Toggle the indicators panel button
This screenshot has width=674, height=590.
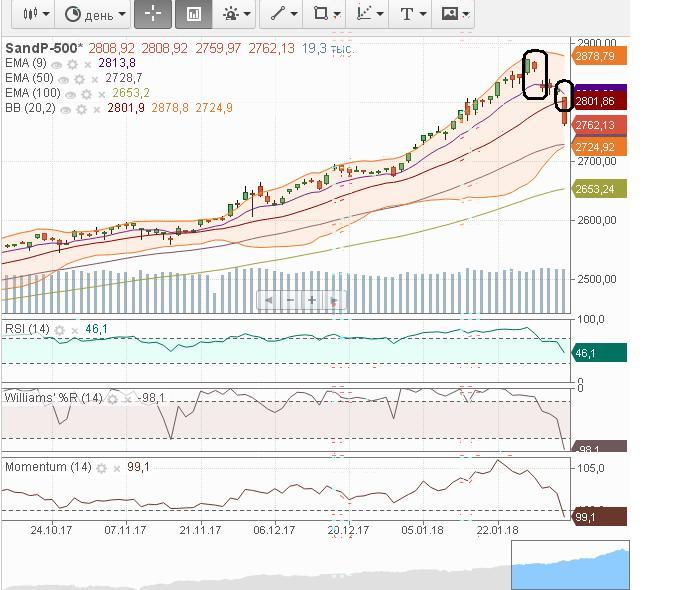193,14
